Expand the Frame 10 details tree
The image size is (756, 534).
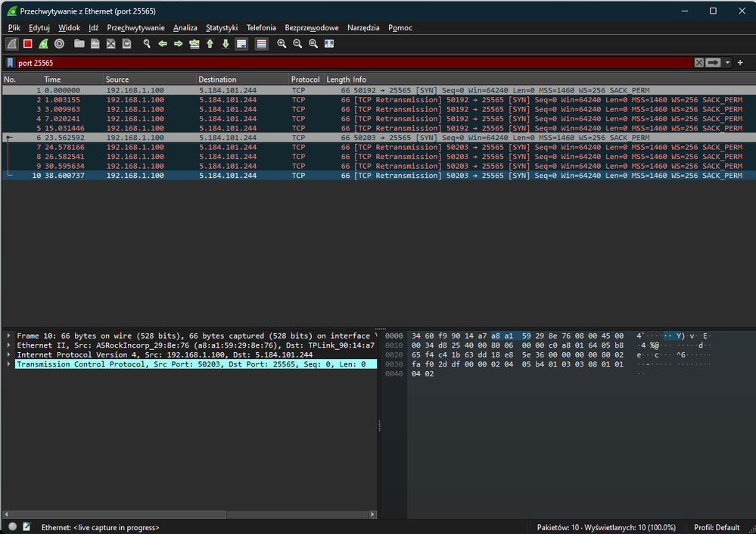[9, 336]
